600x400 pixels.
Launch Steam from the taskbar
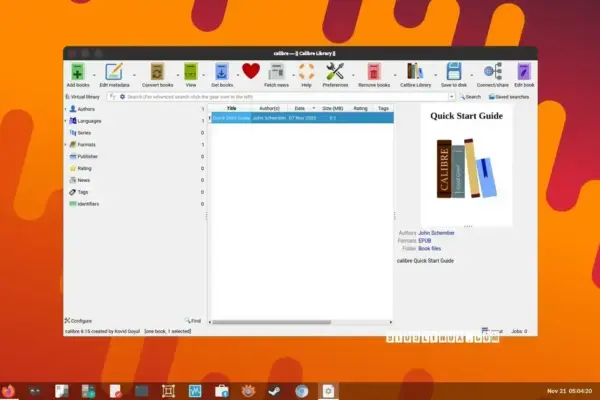pos(274,391)
